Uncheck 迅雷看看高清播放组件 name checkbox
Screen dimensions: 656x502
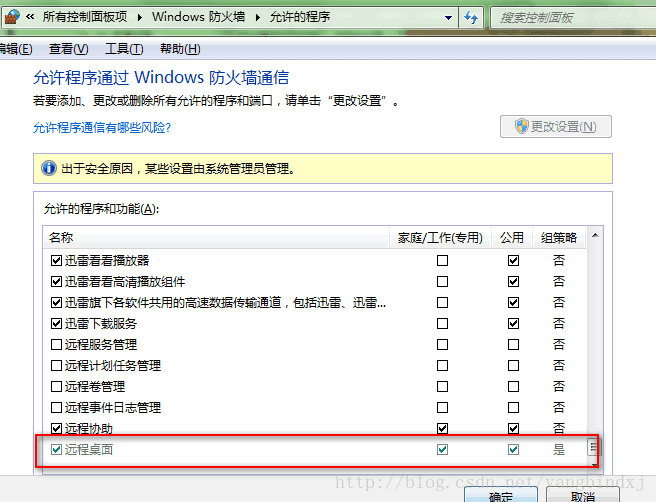point(56,282)
